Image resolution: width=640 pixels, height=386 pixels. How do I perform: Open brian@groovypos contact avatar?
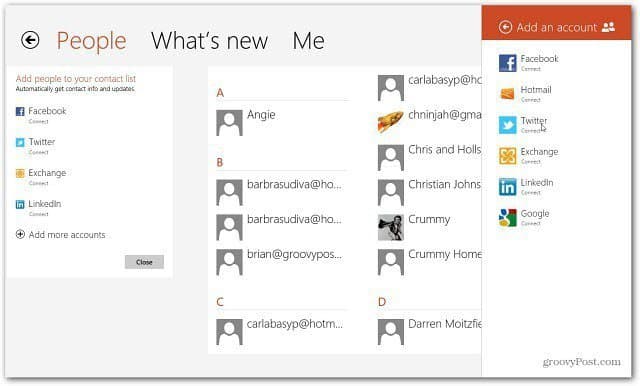click(x=229, y=262)
